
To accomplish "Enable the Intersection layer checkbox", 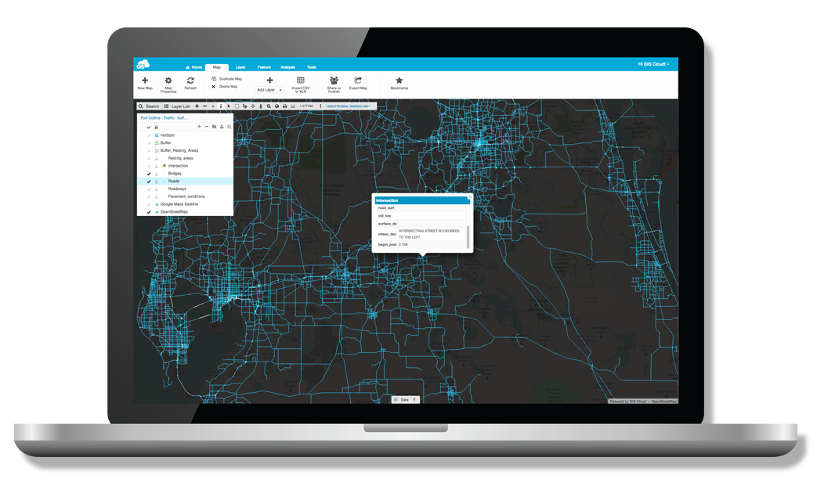I will [x=148, y=165].
